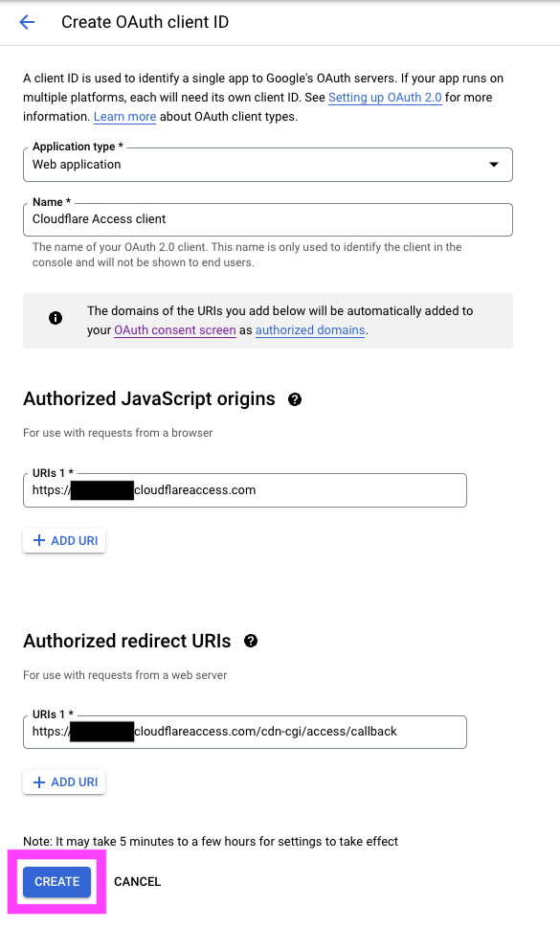
Task: Open the authorized domains link
Action: coord(310,330)
